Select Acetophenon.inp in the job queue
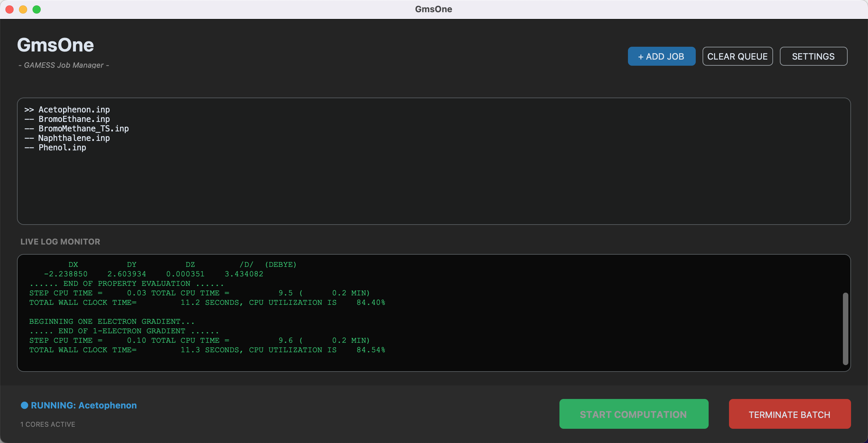 click(x=74, y=110)
